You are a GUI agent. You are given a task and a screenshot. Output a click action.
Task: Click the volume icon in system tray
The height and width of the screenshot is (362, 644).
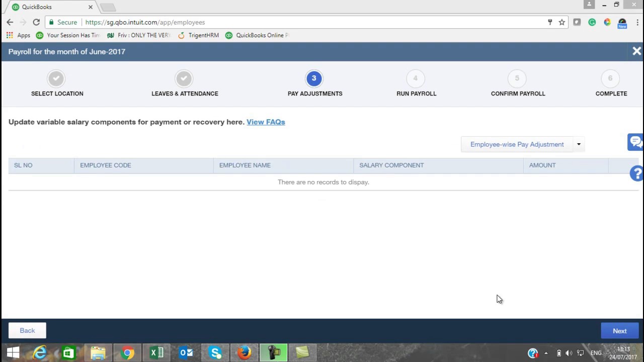tap(569, 353)
